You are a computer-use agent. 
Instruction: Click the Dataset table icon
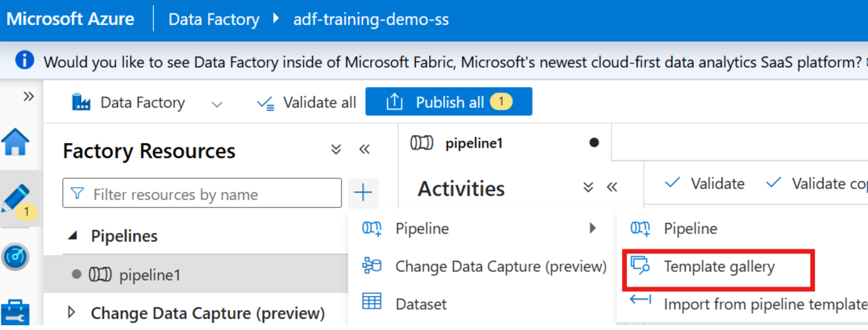[372, 301]
